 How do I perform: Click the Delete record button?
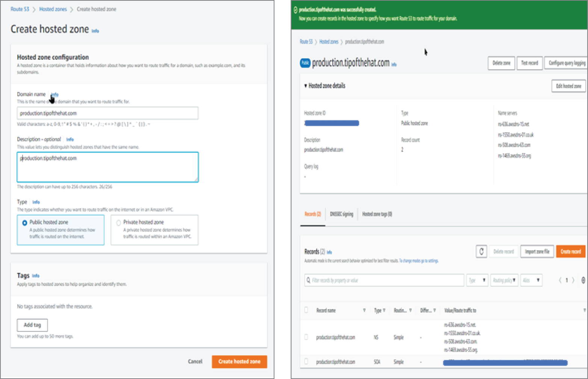click(x=503, y=251)
